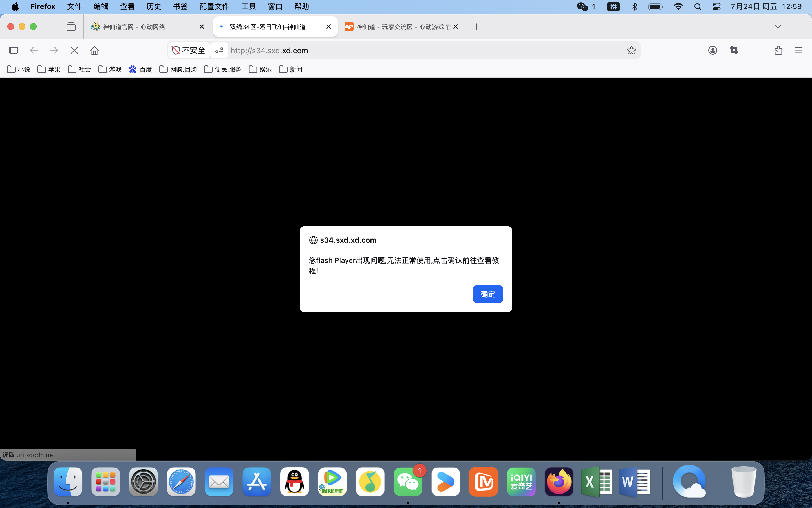Image resolution: width=812 pixels, height=508 pixels.
Task: Click the 拼 input method icon
Action: (x=613, y=6)
